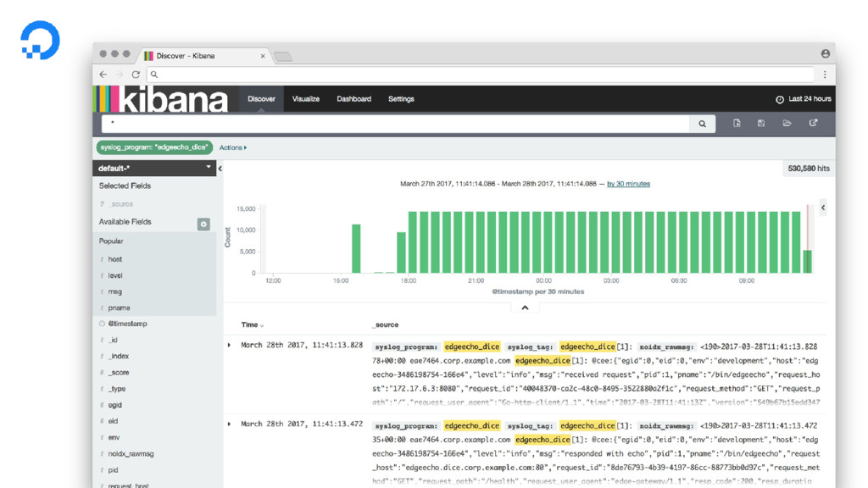Screen dimensions: 868x488
Task: Expand the 11:41:13.828 log row
Action: (229, 345)
